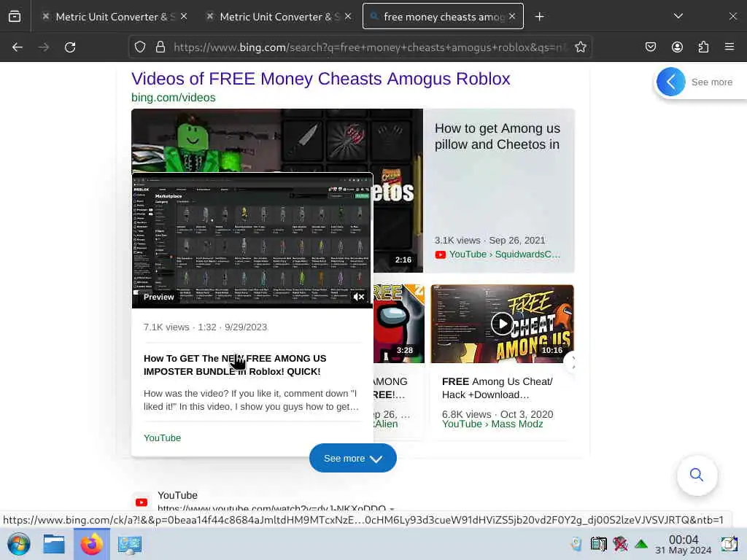This screenshot has height=560, width=747.
Task: Click the notes-style tray icon beside clipboard
Action: coord(598,544)
